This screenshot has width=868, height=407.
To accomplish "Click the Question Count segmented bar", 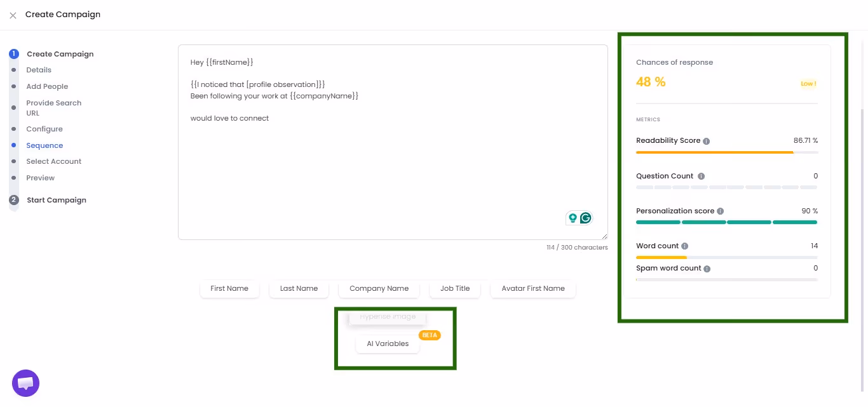I will coord(727,187).
